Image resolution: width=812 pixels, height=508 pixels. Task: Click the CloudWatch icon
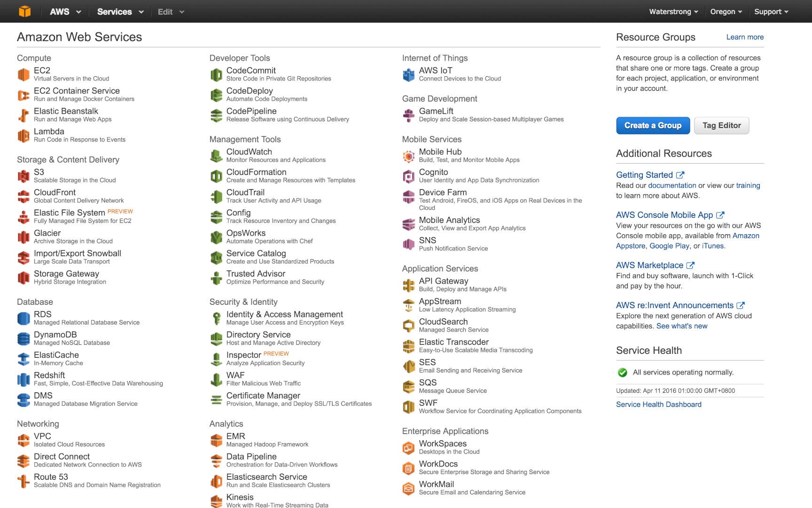(216, 156)
